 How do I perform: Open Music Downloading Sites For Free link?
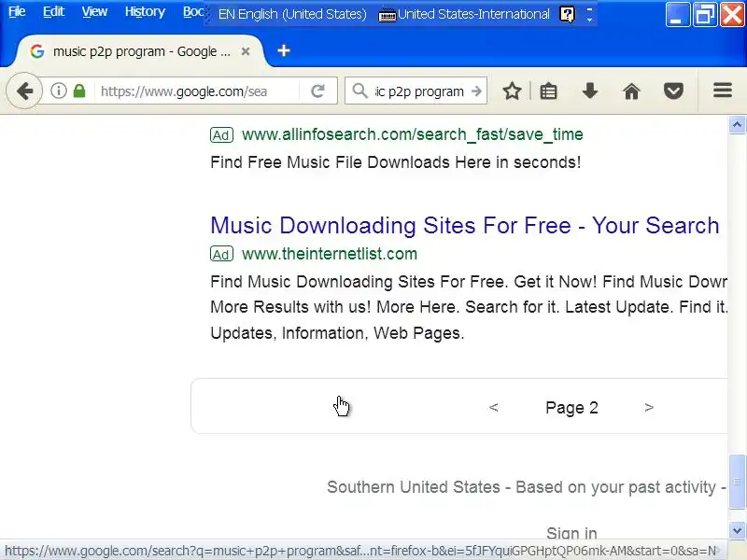coord(464,225)
